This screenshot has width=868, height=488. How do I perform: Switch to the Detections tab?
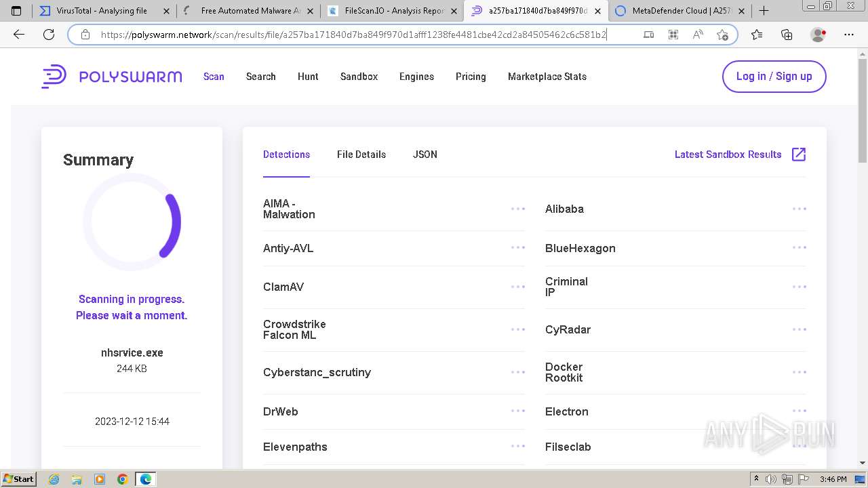[286, 155]
